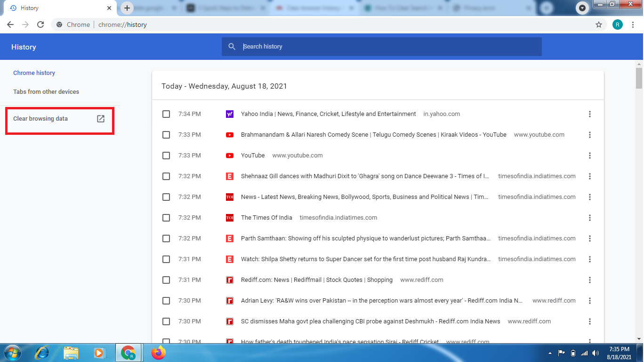
Task: Open a new tab with the plus button
Action: point(127,8)
